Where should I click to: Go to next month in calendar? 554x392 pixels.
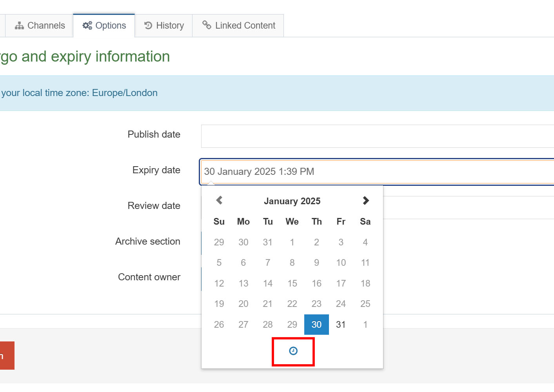[x=365, y=201]
